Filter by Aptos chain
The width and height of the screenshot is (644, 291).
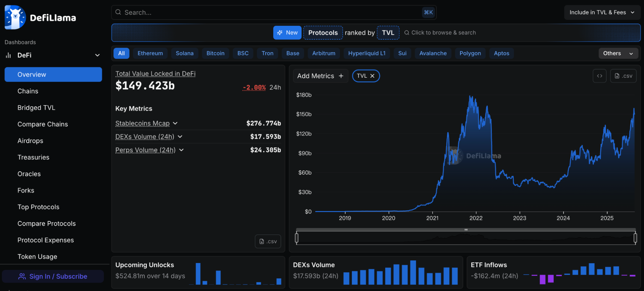502,53
